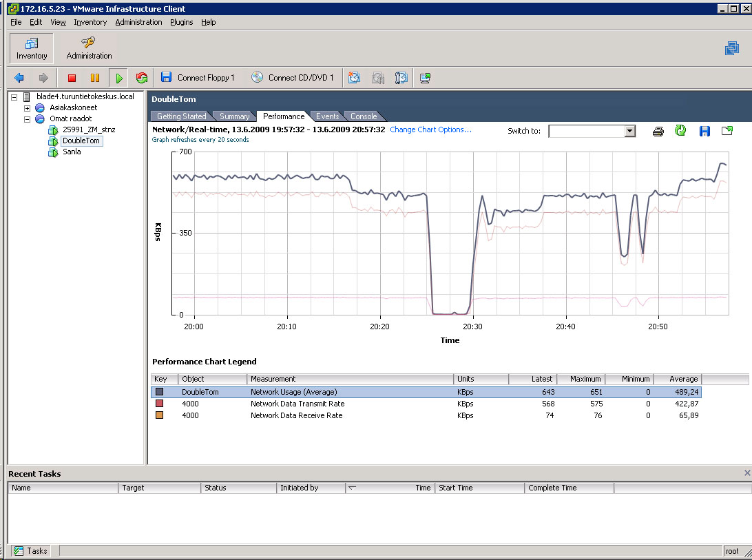The height and width of the screenshot is (560, 752).
Task: Power on the VM with the green play icon
Action: click(x=119, y=78)
